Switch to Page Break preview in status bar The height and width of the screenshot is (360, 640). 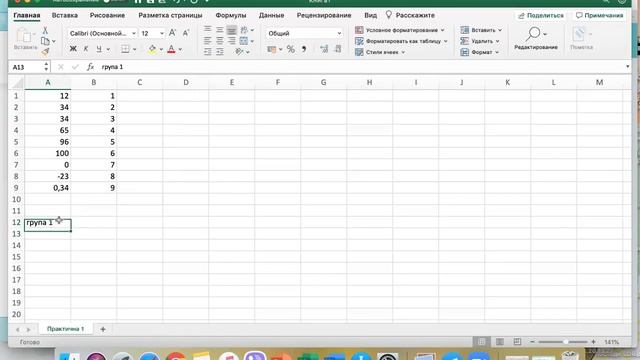point(517,342)
